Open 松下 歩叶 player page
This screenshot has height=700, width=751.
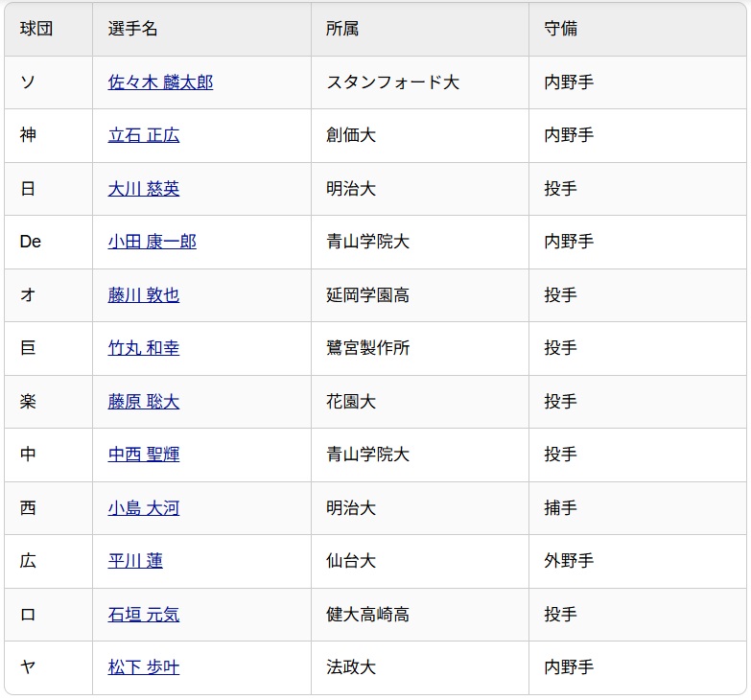143,667
